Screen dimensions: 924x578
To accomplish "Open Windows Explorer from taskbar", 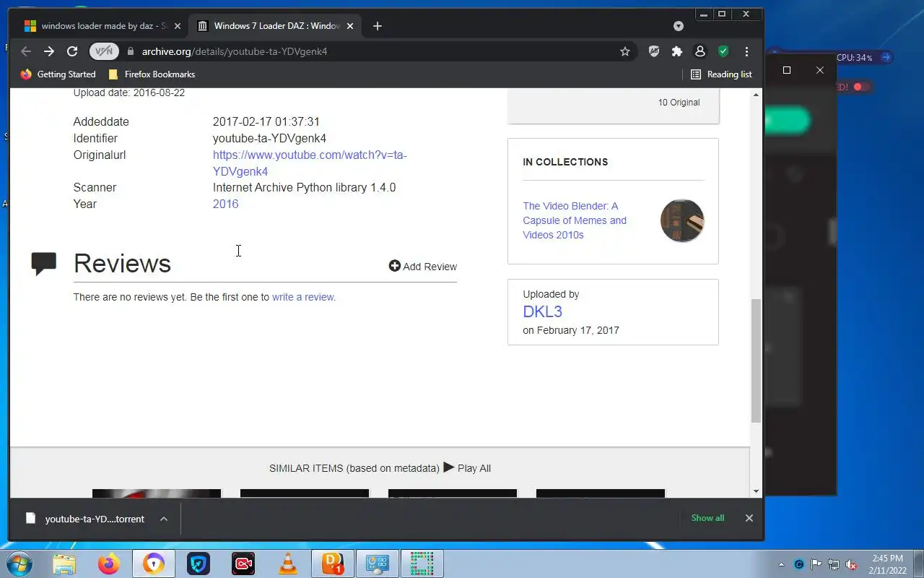I will [64, 564].
